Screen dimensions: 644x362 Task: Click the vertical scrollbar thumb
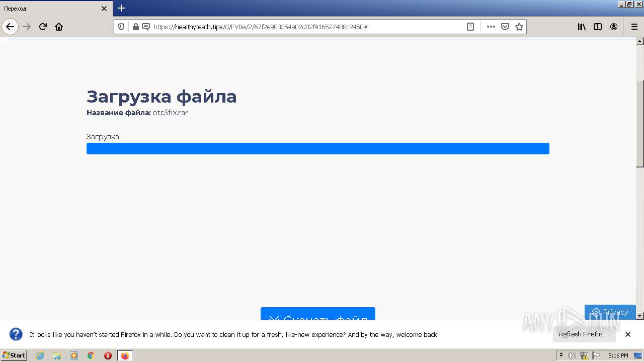tap(640, 123)
